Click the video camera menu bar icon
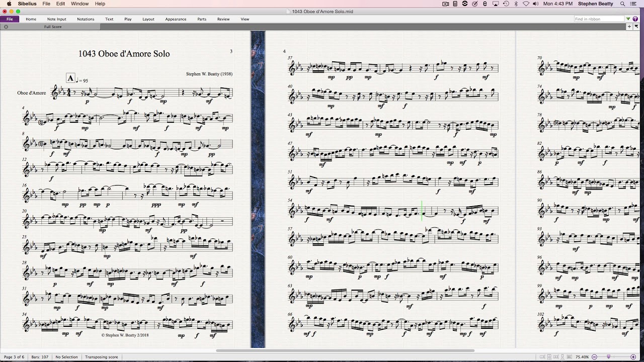644x362 pixels. (445, 4)
